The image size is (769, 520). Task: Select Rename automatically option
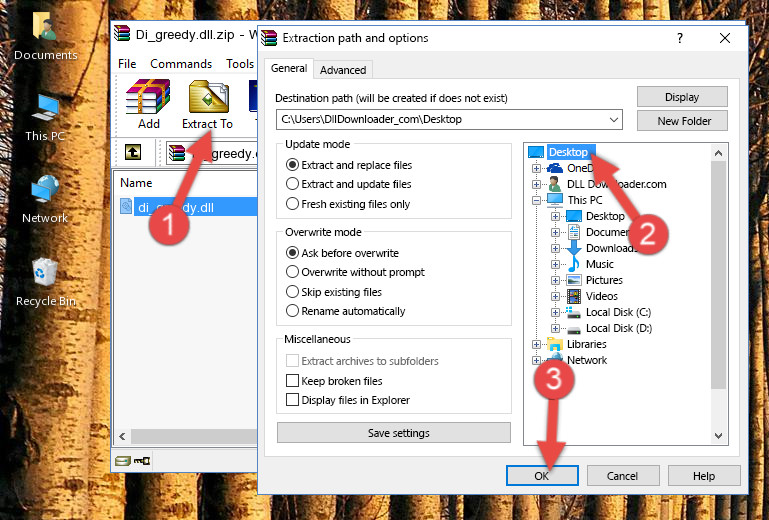292,311
